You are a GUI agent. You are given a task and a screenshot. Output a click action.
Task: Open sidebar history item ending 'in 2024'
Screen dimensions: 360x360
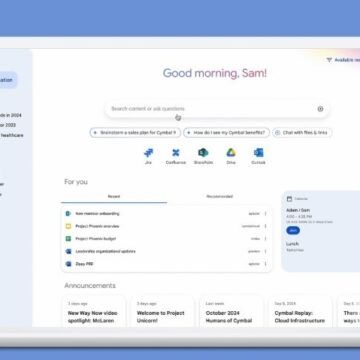pyautogui.click(x=11, y=115)
